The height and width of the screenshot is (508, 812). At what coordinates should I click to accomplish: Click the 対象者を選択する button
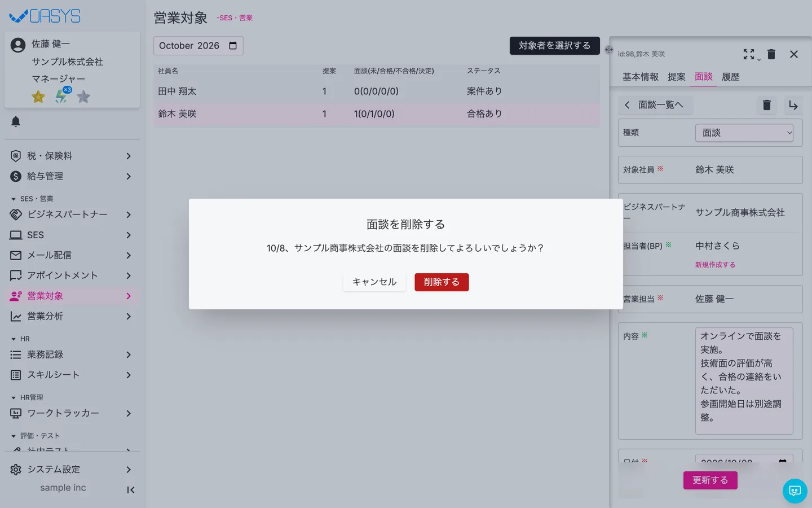coord(555,46)
